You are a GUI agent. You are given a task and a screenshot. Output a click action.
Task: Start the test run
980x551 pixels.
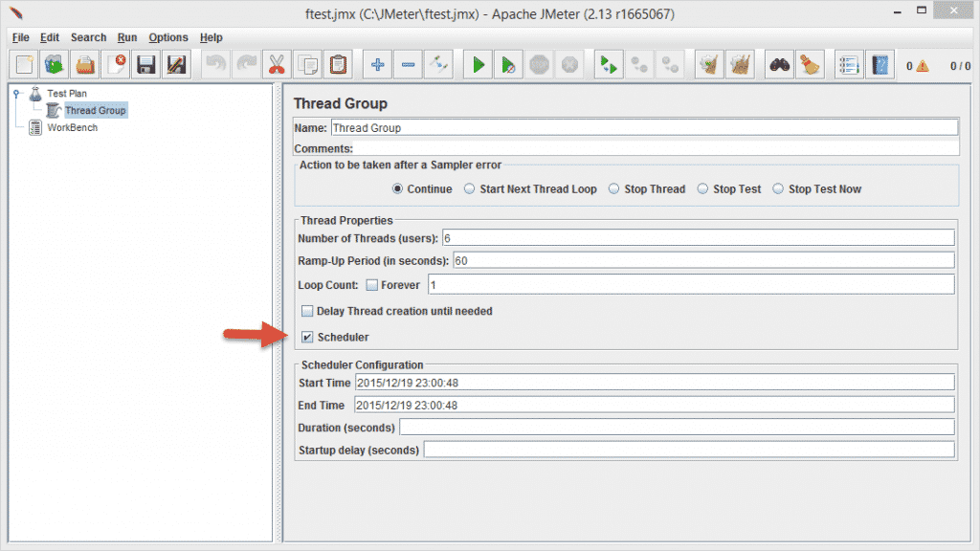[477, 64]
